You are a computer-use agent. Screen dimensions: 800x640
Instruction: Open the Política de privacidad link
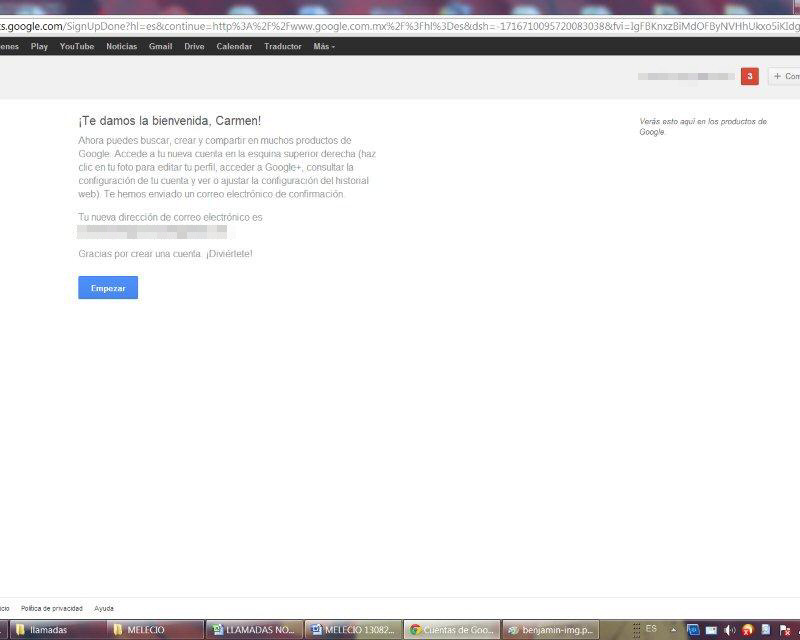tap(52, 608)
